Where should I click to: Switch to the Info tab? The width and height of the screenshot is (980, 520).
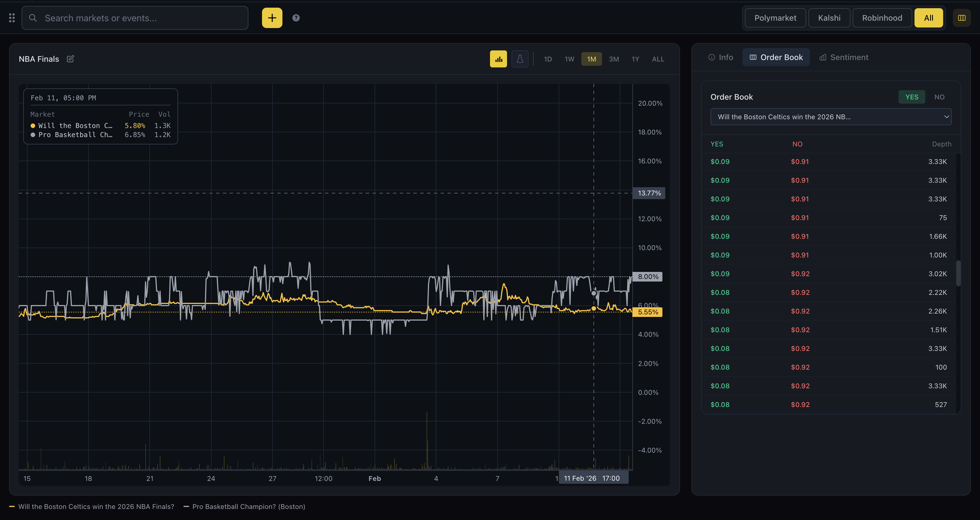pyautogui.click(x=721, y=57)
